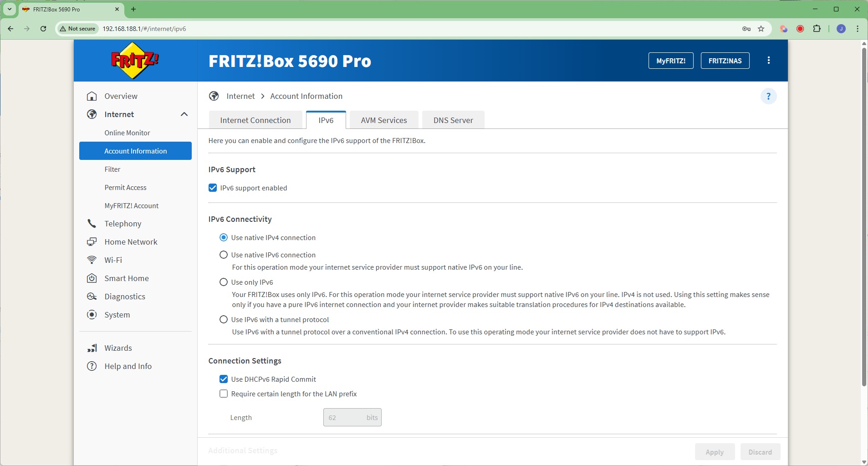Click the FRITZ! logo
The height and width of the screenshot is (466, 868).
point(135,61)
